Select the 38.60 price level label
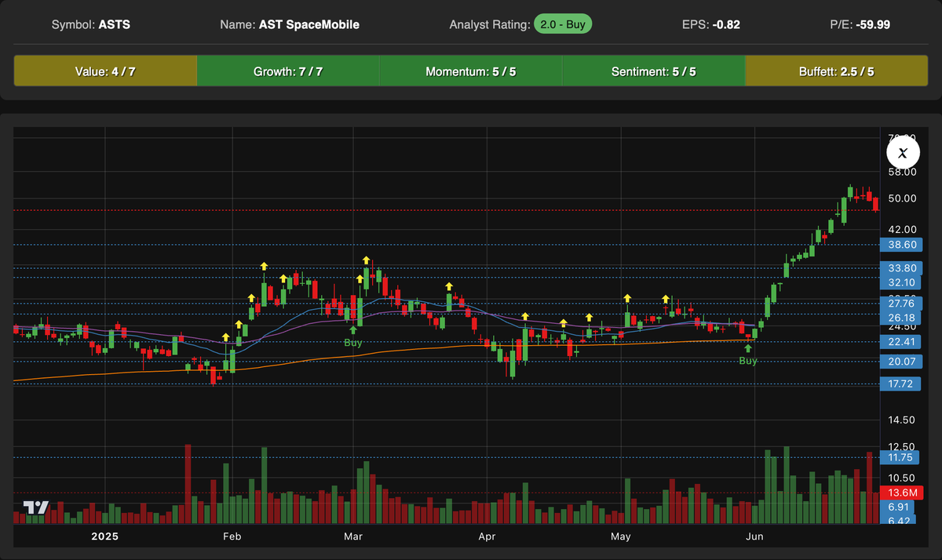 tap(900, 245)
